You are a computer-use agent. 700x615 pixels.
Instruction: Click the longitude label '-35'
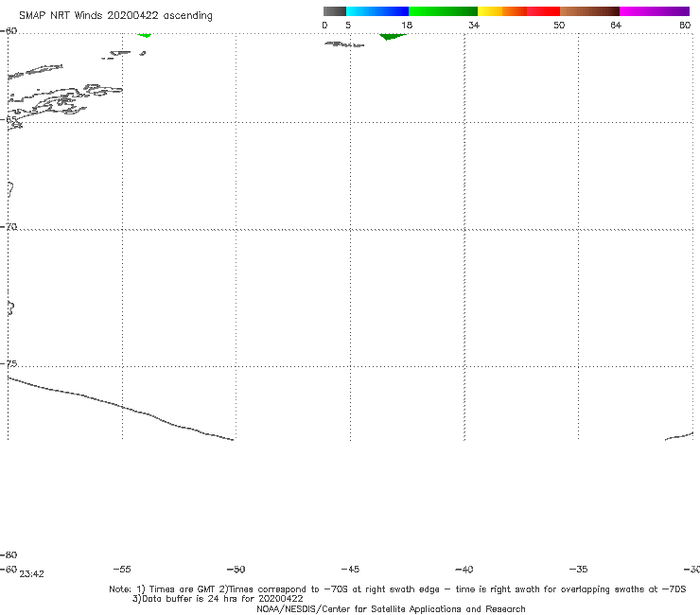[x=578, y=569]
